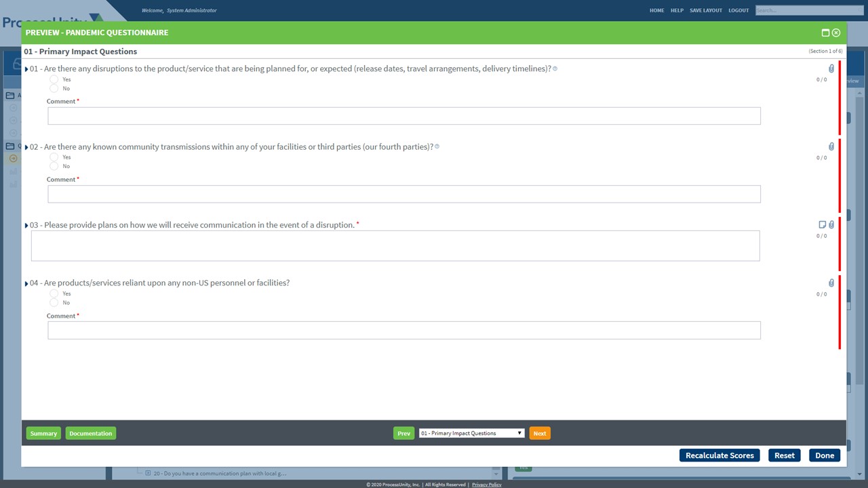Maximize the questionnaire preview dialog
This screenshot has width=868, height=488.
point(825,33)
